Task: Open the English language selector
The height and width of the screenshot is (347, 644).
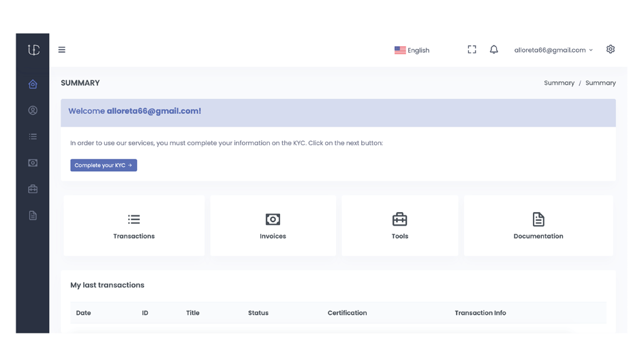Action: (x=412, y=50)
